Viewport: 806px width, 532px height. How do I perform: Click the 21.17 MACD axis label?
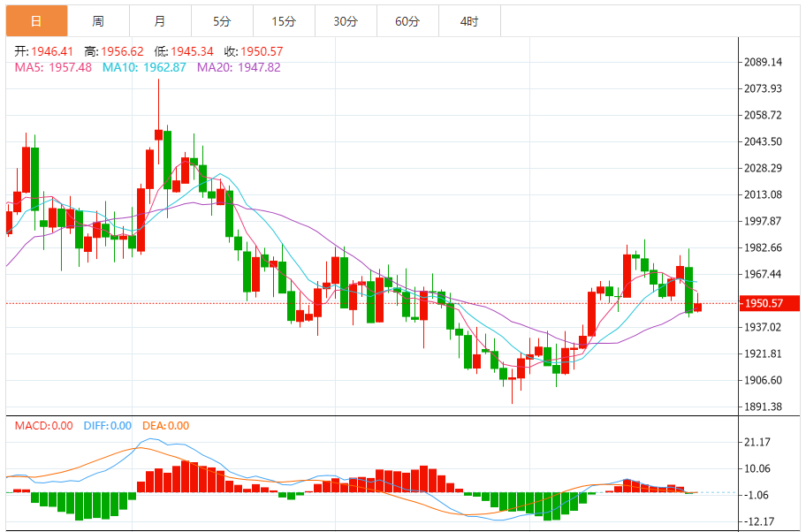[x=757, y=442]
